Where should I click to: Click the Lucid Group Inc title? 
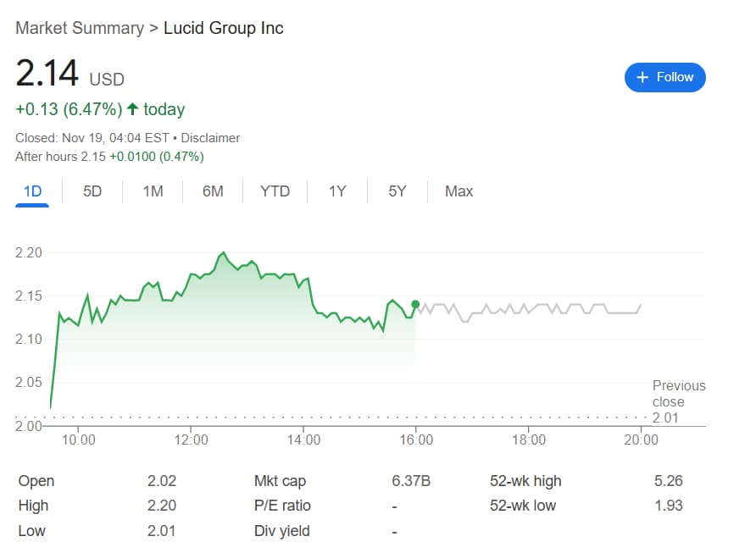click(223, 28)
